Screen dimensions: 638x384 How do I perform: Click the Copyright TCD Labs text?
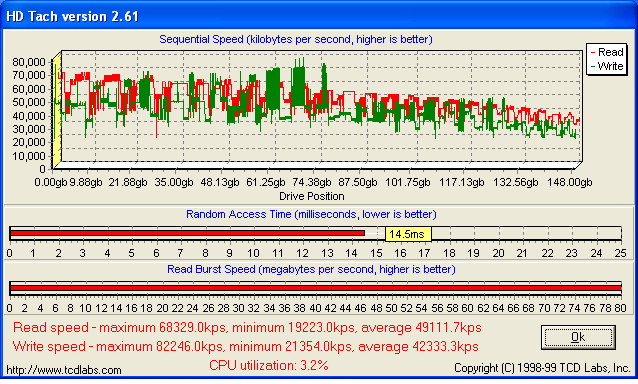point(542,368)
